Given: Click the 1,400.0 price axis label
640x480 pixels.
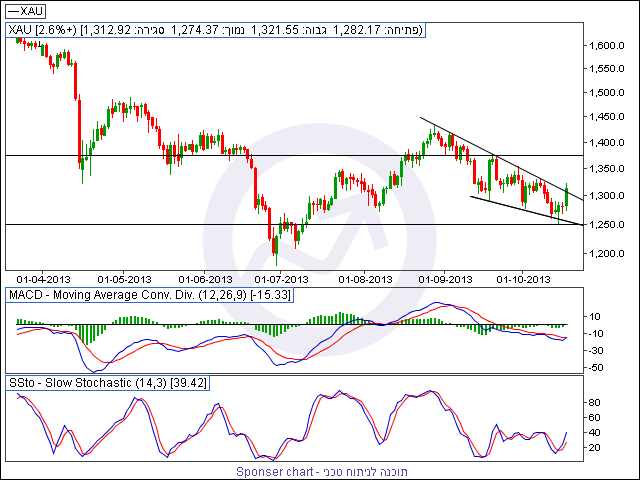Looking at the screenshot, I should 607,143.
